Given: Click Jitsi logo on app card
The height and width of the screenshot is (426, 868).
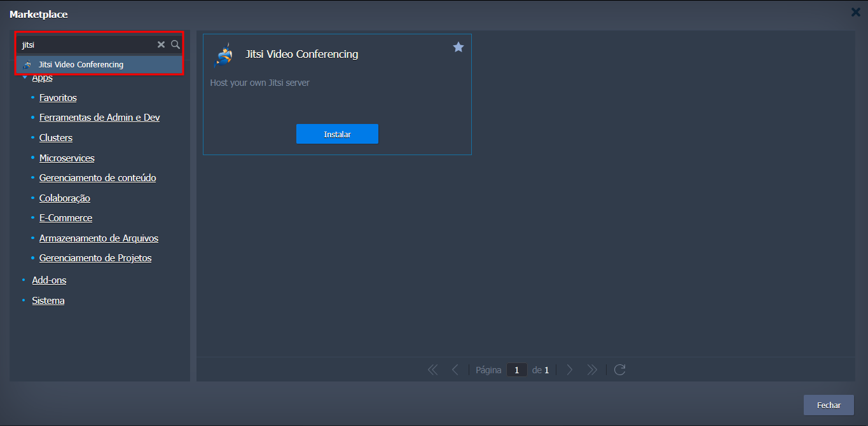Looking at the screenshot, I should 223,55.
